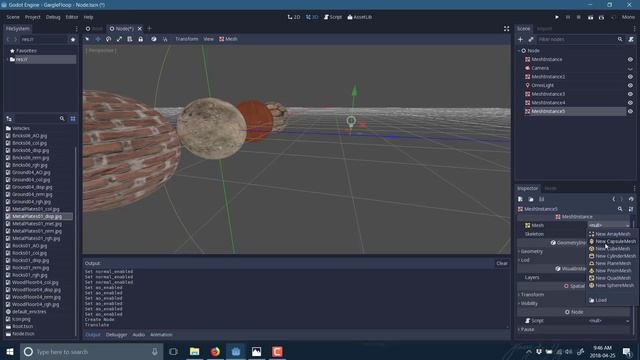Screen dimensions: 640x360
Task: Toggle the snap mode icon
Action: (165, 39)
